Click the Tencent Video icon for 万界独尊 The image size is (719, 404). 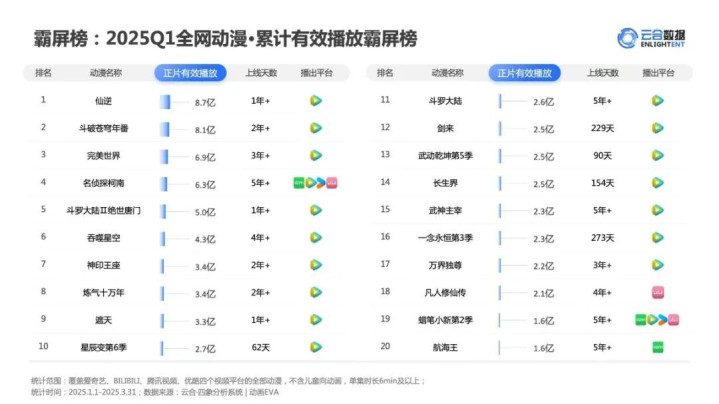coord(658,265)
